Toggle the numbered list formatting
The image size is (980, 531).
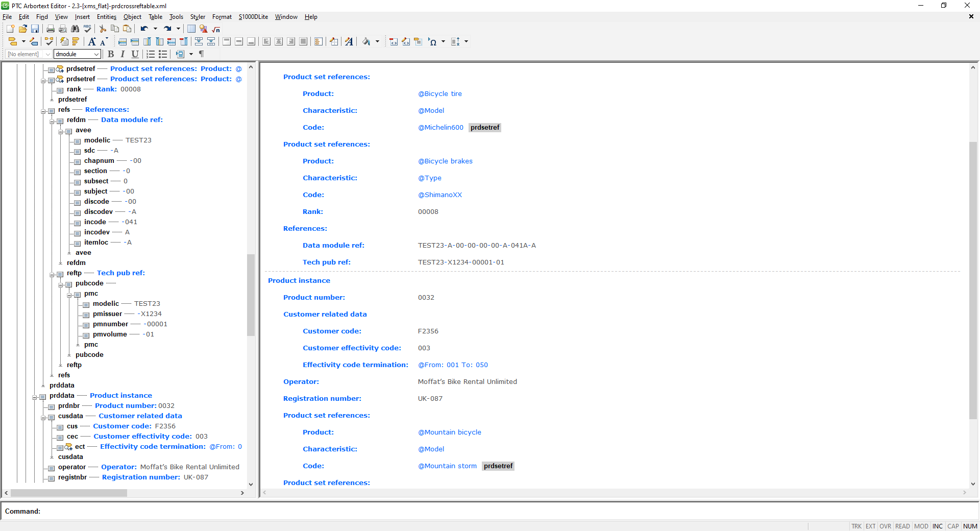pos(150,54)
